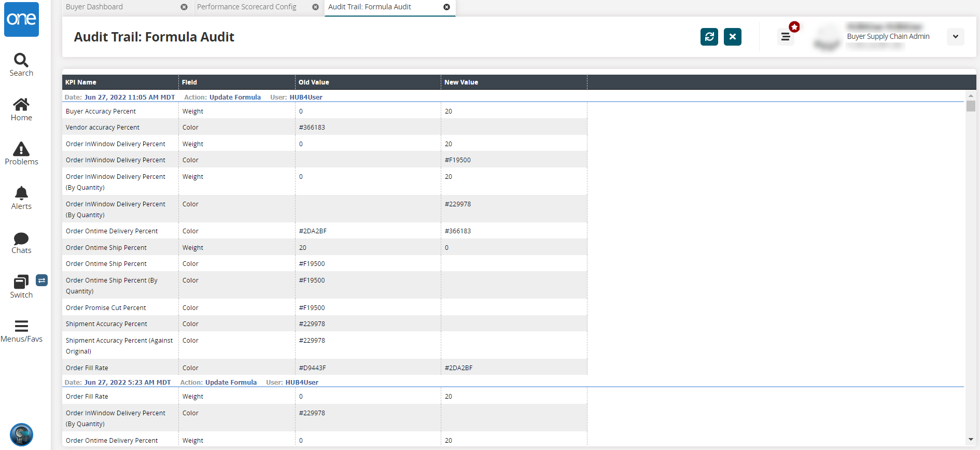980x450 pixels.
Task: Open the Problems view
Action: (21, 153)
